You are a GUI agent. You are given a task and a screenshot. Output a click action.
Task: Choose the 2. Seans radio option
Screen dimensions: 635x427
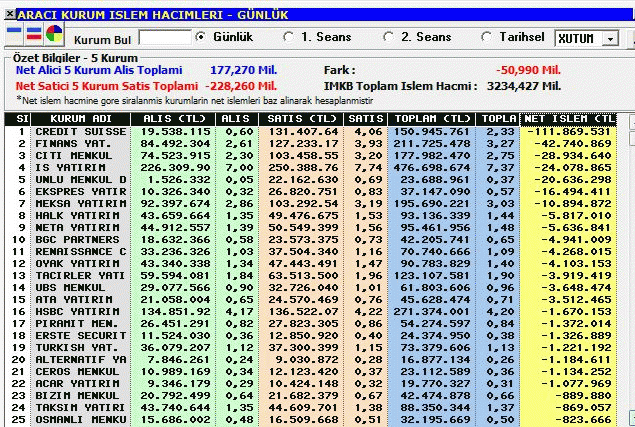coord(388,37)
